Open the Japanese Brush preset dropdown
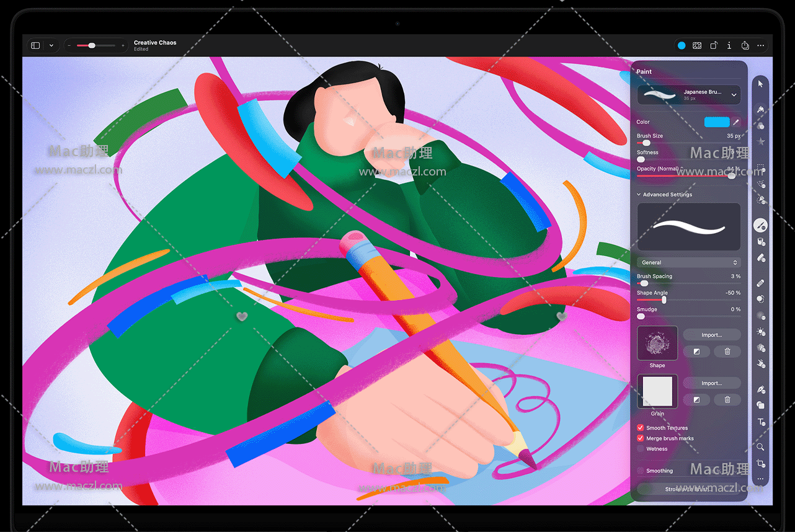The width and height of the screenshot is (795, 532). pos(734,95)
